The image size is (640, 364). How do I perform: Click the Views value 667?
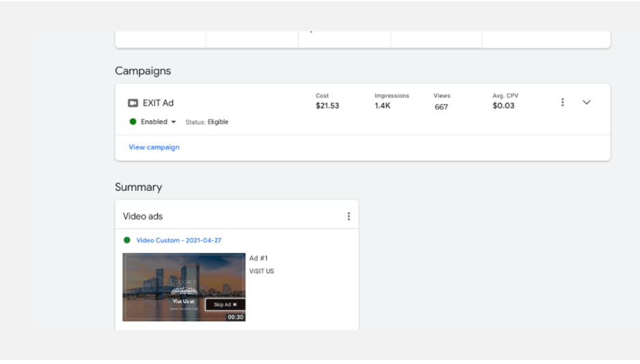[x=441, y=106]
